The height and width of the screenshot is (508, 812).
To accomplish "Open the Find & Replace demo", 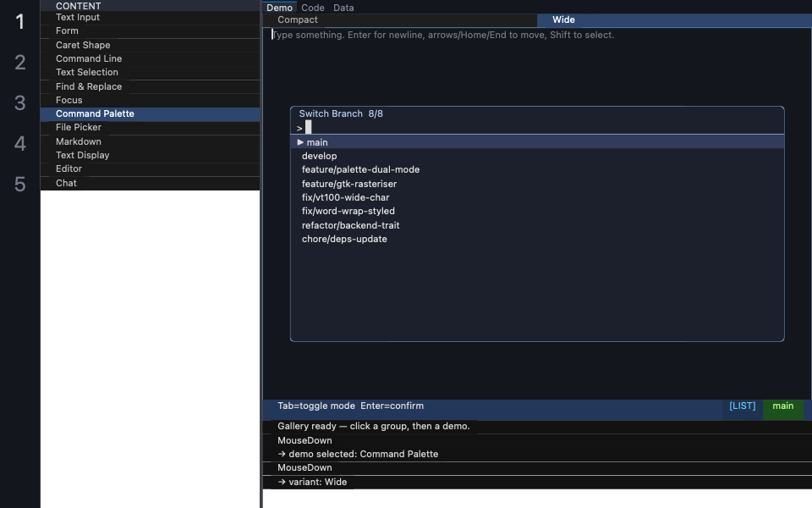I will coord(151,86).
